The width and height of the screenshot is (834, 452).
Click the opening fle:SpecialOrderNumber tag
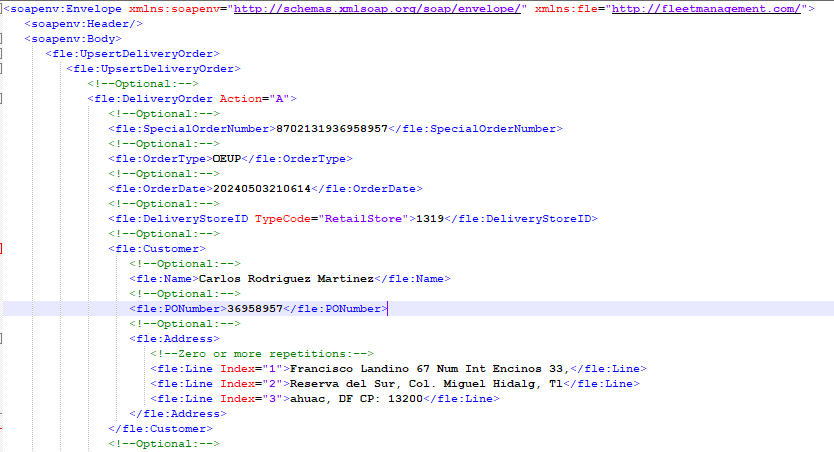192,129
